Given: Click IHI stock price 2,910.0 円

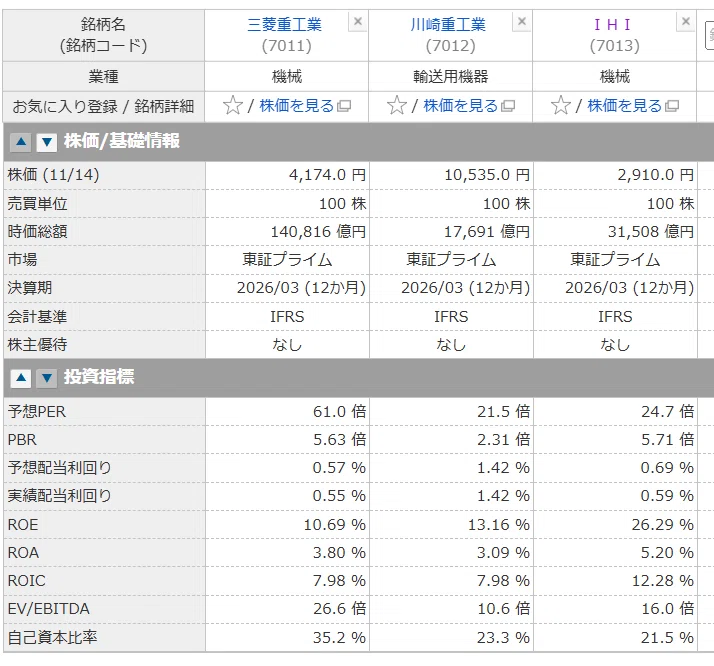Looking at the screenshot, I should click(656, 175).
